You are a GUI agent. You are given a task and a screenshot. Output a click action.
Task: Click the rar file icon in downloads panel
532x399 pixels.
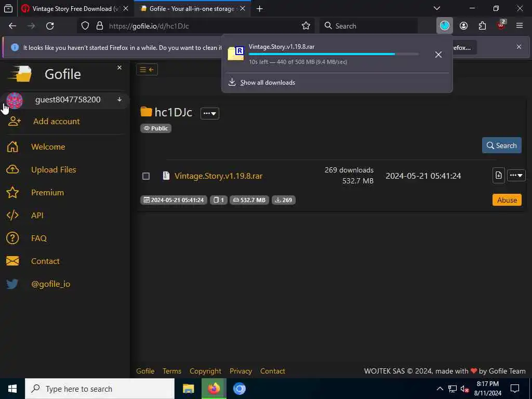pos(236,54)
